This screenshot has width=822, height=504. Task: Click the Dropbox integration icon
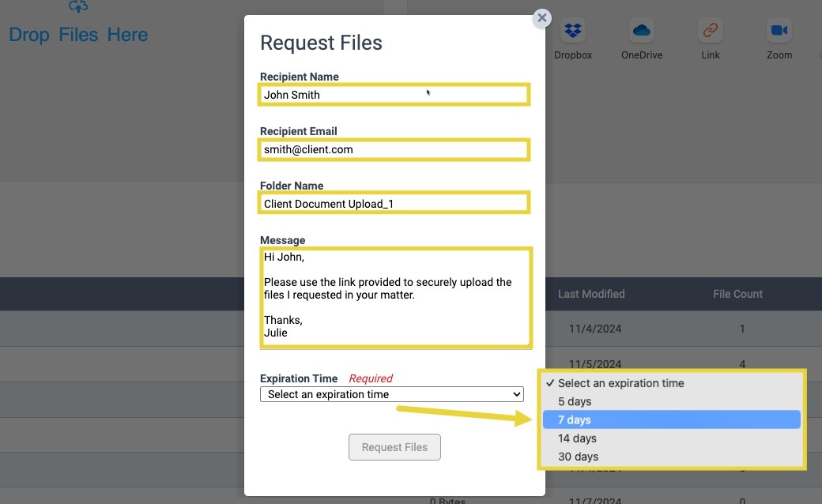pyautogui.click(x=573, y=32)
